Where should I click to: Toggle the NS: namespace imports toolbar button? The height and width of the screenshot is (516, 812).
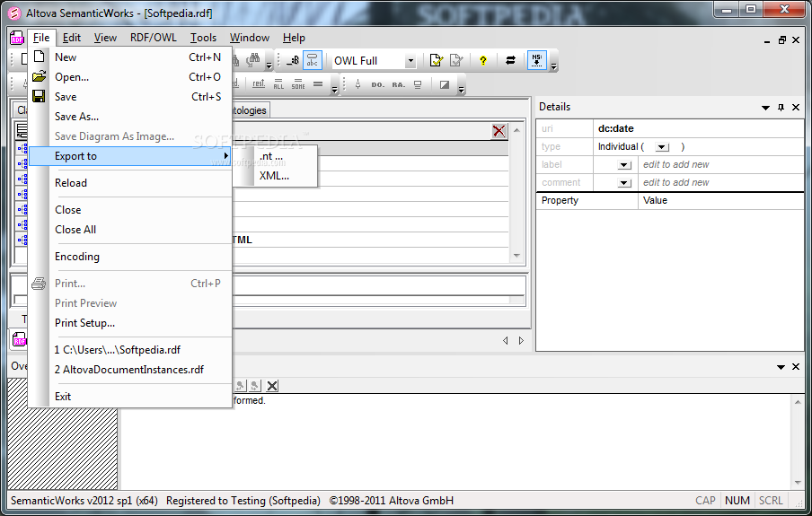click(537, 60)
